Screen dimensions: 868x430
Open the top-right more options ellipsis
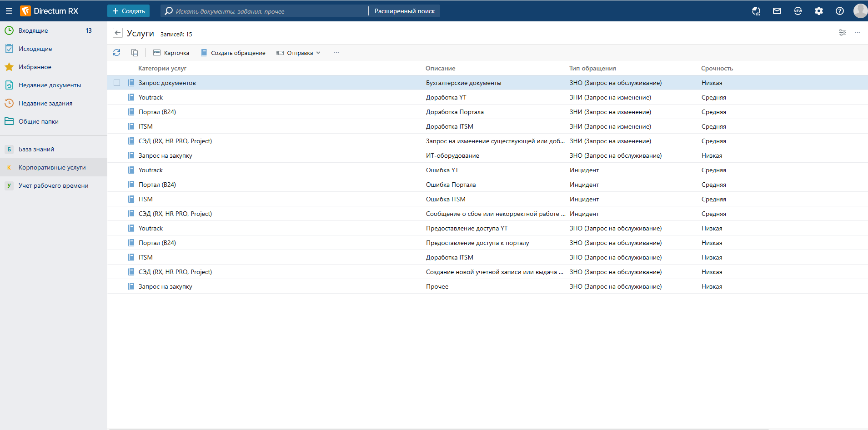857,33
